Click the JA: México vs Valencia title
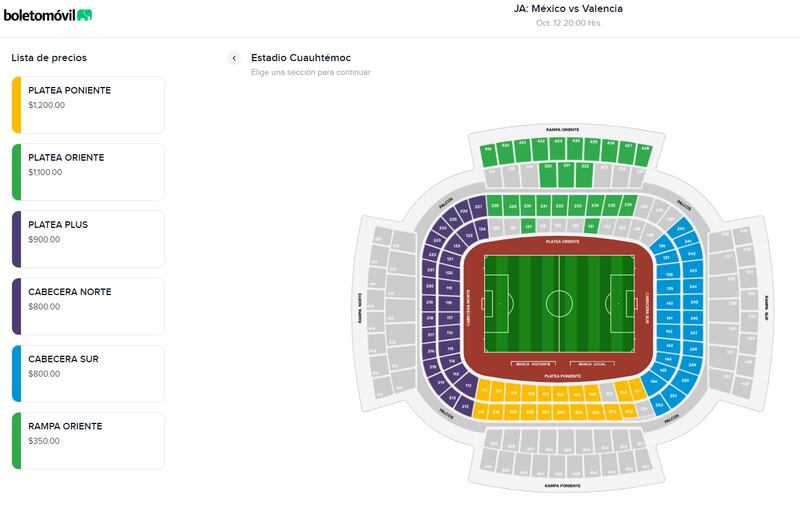 (568, 8)
